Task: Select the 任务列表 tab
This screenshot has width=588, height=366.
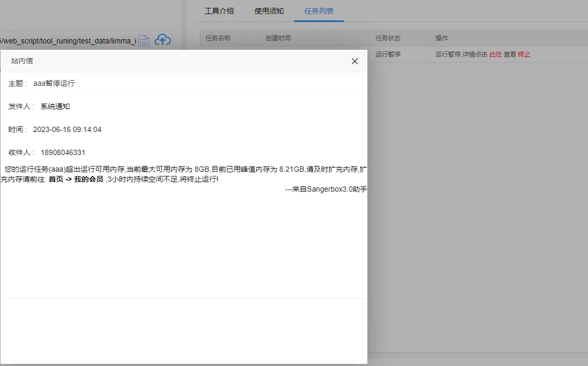Action: coord(319,11)
